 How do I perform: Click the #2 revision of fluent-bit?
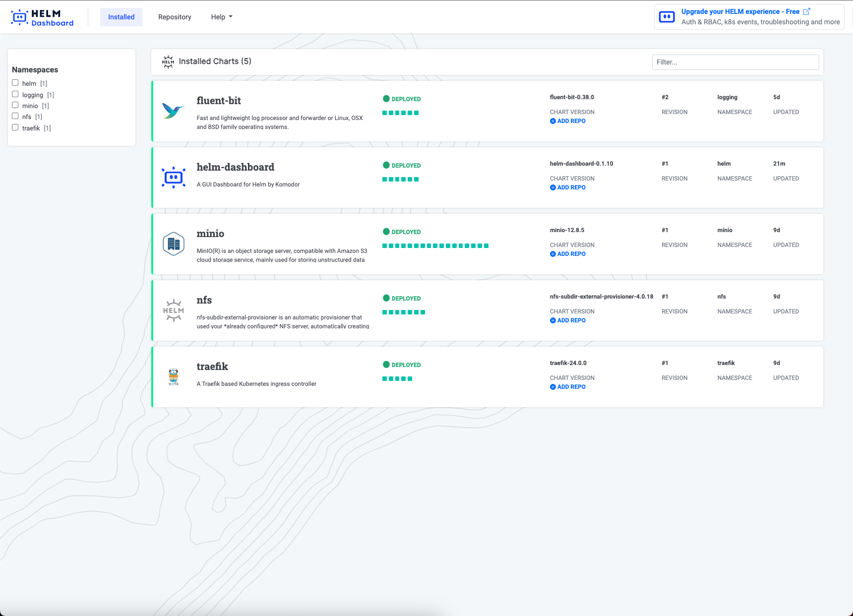click(x=665, y=97)
